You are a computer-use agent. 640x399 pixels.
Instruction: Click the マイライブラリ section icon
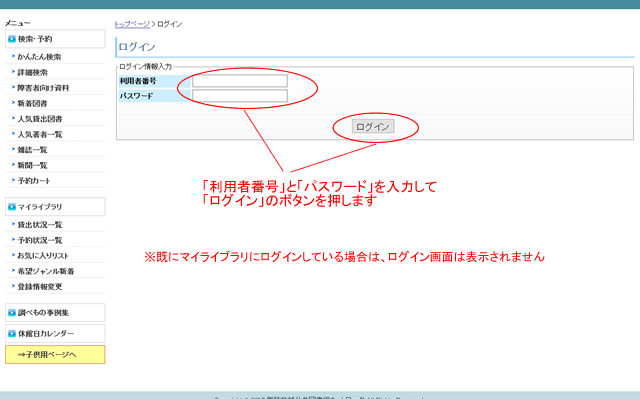coord(12,207)
